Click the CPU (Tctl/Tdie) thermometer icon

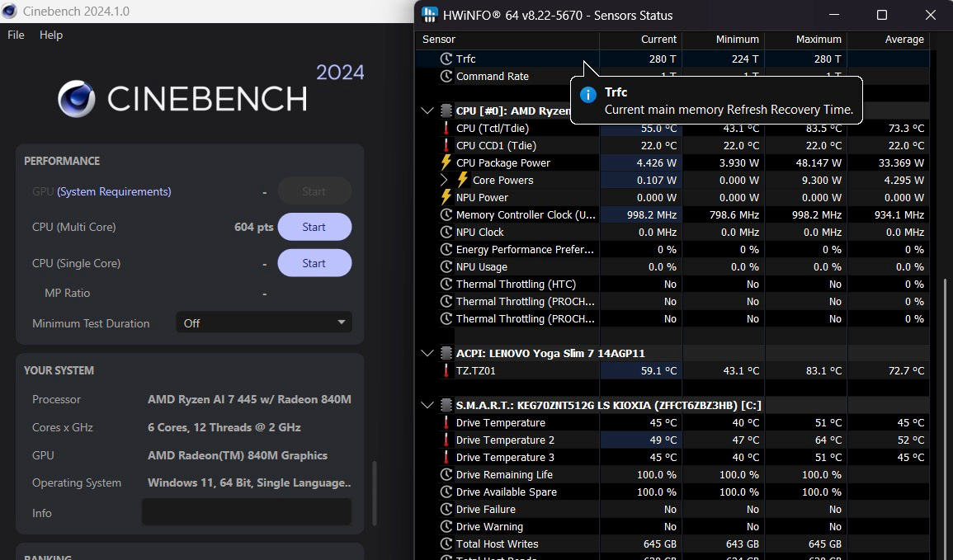pos(446,128)
